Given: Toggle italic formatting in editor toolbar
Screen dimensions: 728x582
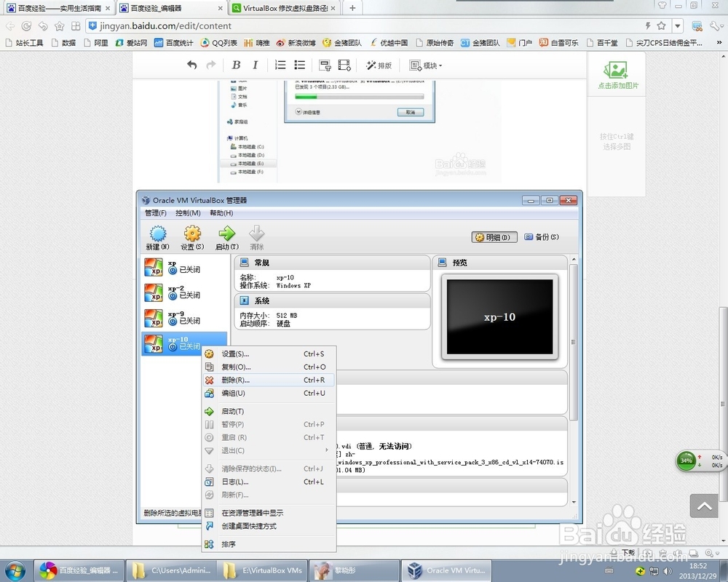Looking at the screenshot, I should point(255,65).
